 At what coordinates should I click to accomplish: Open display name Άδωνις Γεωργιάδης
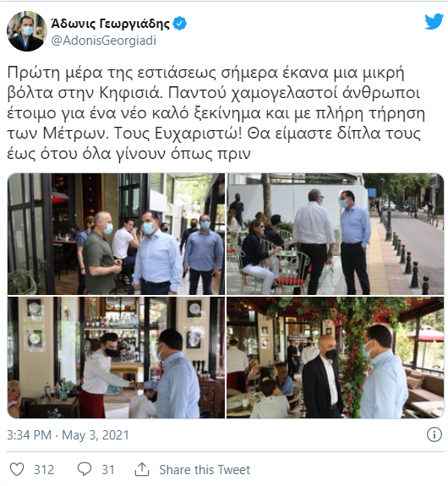111,24
